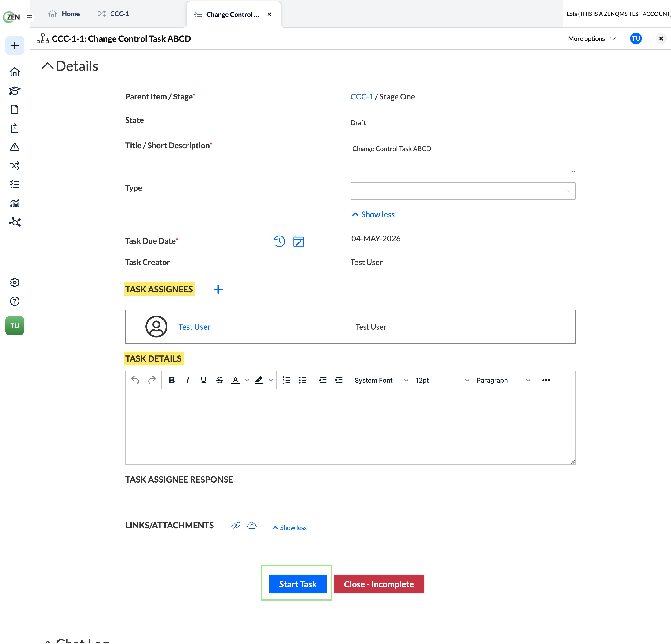Open more editor options ellipsis
Image resolution: width=671 pixels, height=644 pixels.
point(546,380)
